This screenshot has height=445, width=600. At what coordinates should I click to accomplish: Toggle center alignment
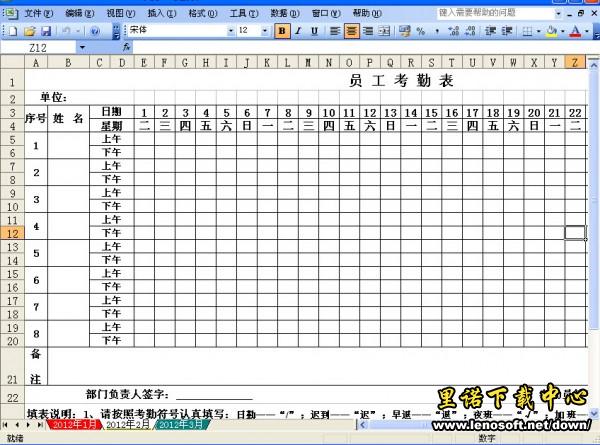351,31
